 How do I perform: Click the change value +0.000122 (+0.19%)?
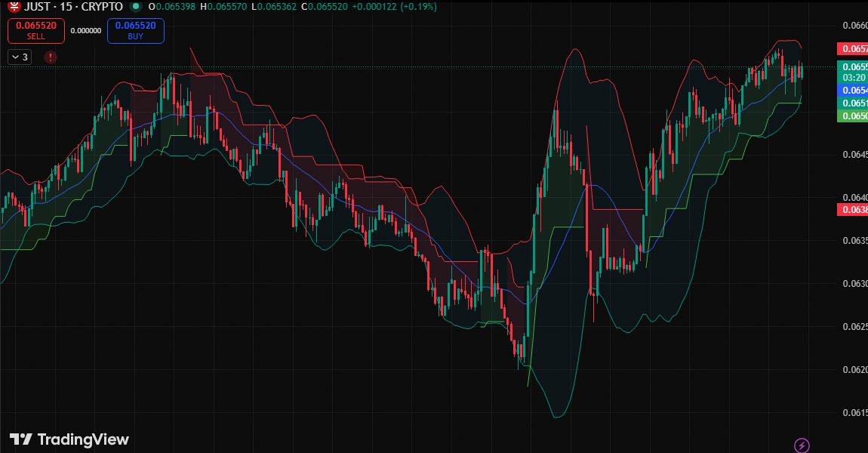(x=394, y=7)
